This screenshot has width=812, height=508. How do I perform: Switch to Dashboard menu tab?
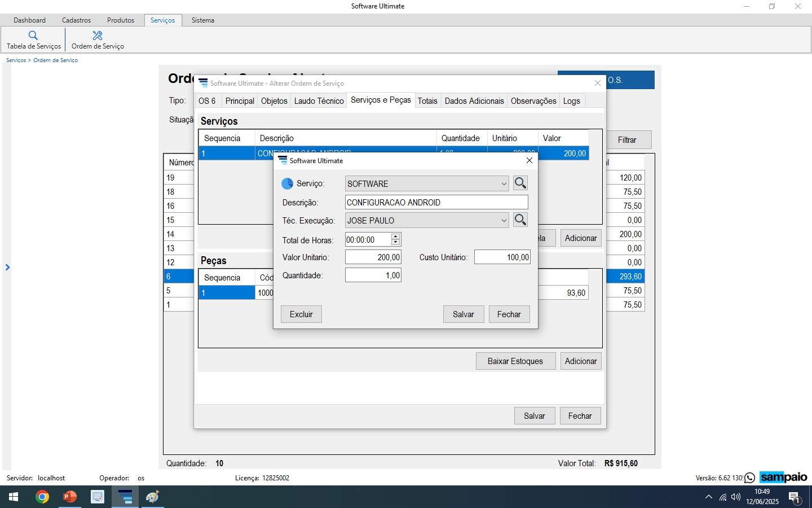coord(29,20)
